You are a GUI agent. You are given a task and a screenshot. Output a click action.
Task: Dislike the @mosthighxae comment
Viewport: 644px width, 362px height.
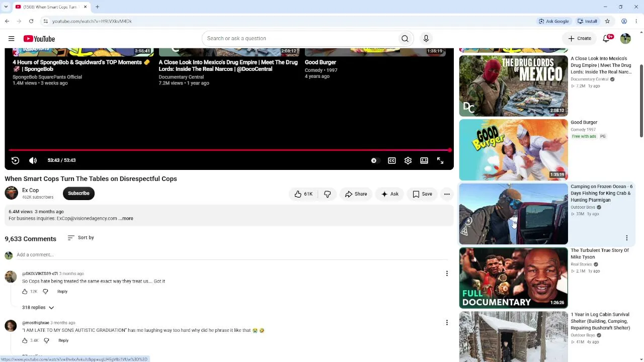(x=46, y=341)
